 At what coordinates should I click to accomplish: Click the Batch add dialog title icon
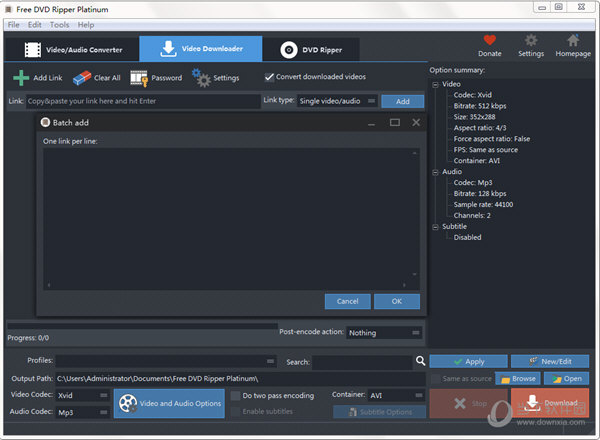45,122
